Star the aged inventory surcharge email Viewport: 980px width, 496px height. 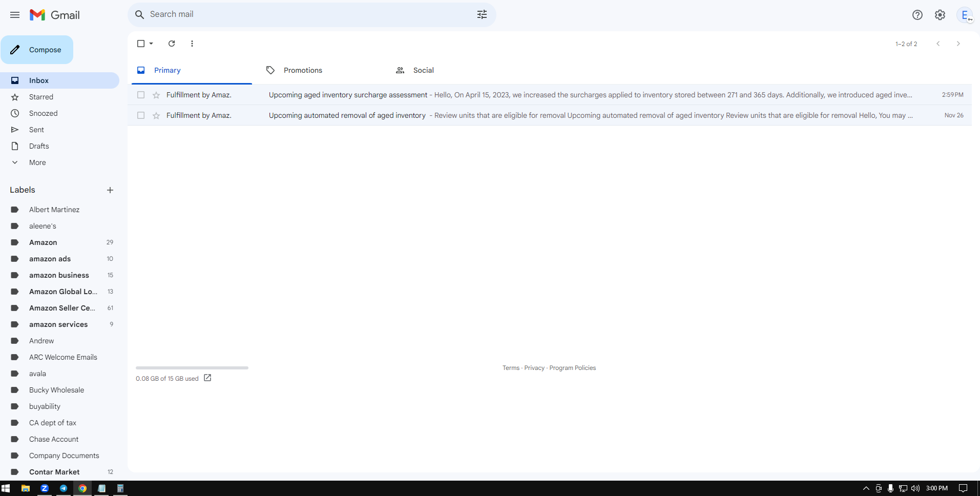156,95
